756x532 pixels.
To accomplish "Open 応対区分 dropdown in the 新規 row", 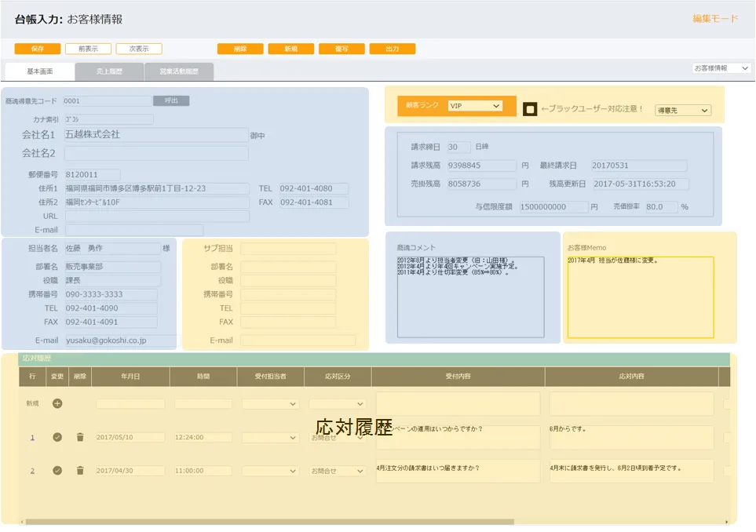I will coord(337,404).
